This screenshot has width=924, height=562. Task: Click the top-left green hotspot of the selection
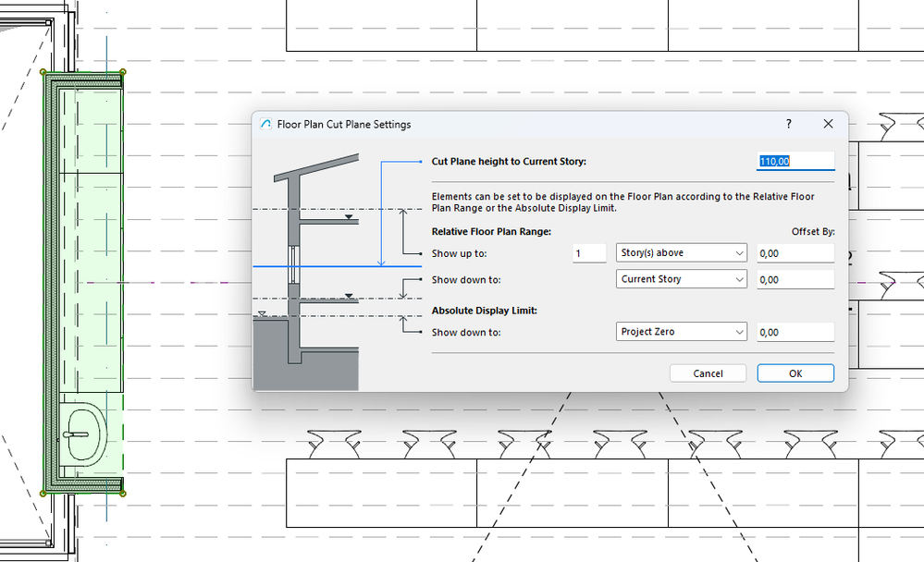pyautogui.click(x=43, y=72)
